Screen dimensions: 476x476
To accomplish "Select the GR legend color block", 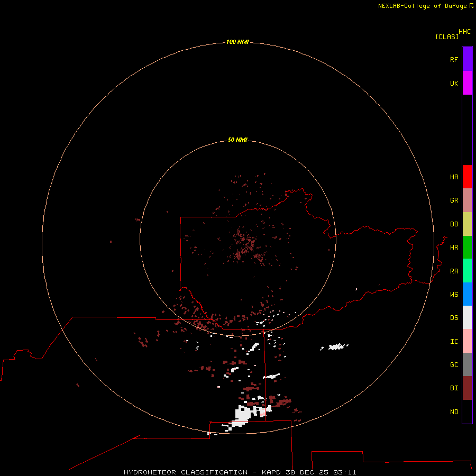I will (x=467, y=200).
